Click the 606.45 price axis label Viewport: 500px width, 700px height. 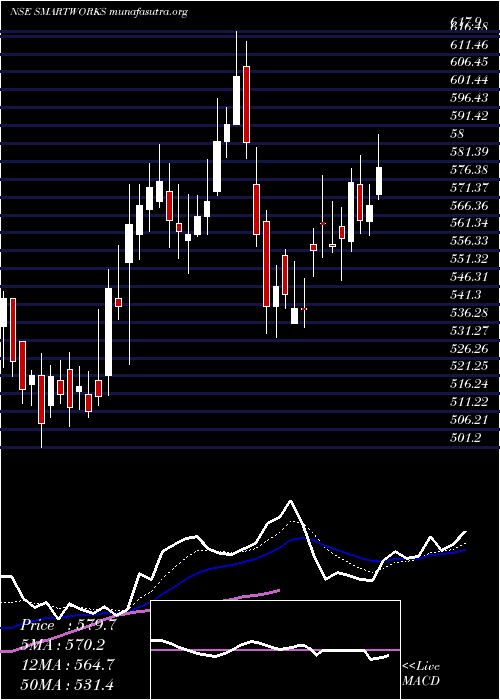point(469,62)
